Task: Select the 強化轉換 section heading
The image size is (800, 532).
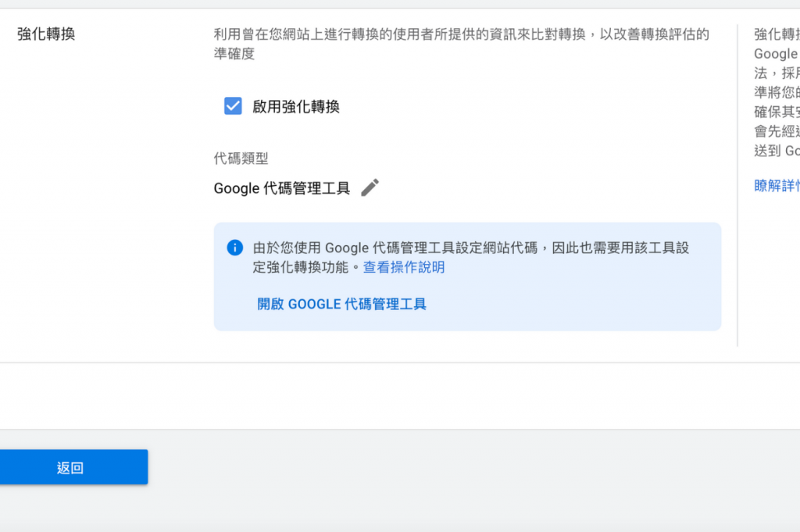Action: click(x=46, y=34)
